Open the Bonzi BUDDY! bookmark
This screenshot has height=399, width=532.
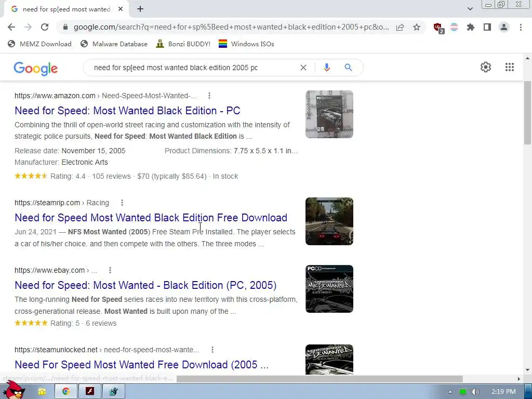point(183,44)
